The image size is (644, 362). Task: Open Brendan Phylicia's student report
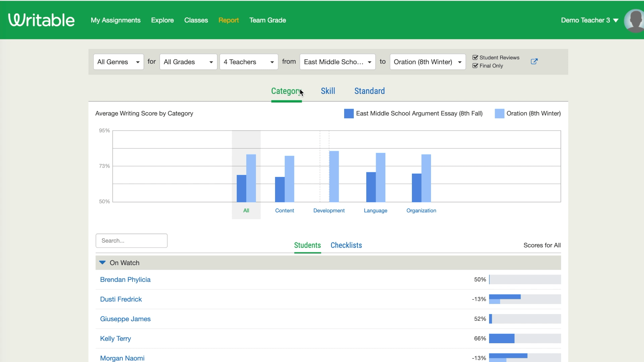point(125,280)
